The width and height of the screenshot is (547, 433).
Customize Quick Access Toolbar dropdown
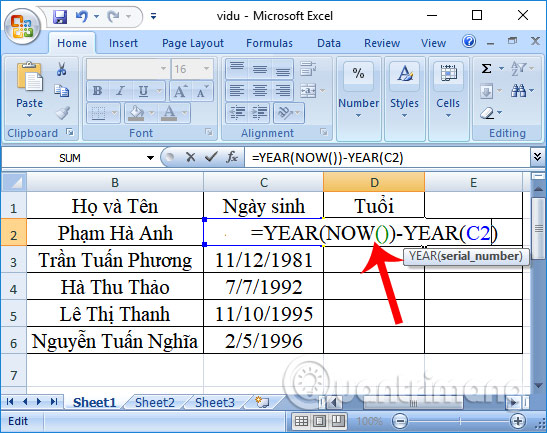coord(153,16)
